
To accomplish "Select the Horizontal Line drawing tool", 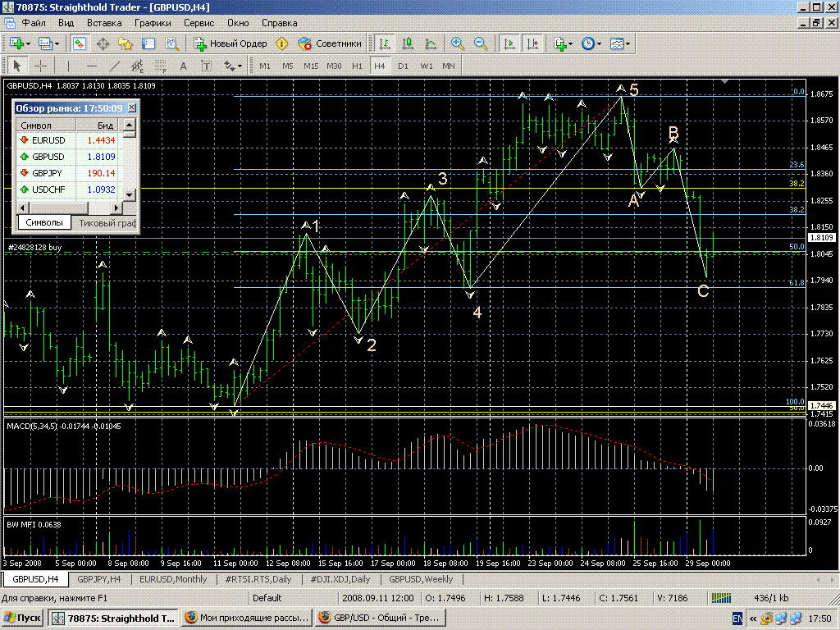I will tap(92, 66).
